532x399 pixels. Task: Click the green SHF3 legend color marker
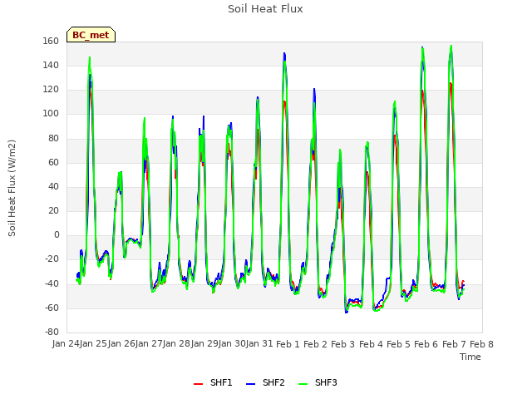point(303,384)
